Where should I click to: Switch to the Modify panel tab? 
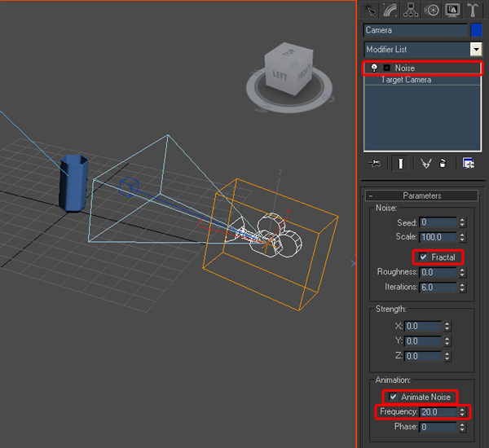[x=390, y=11]
